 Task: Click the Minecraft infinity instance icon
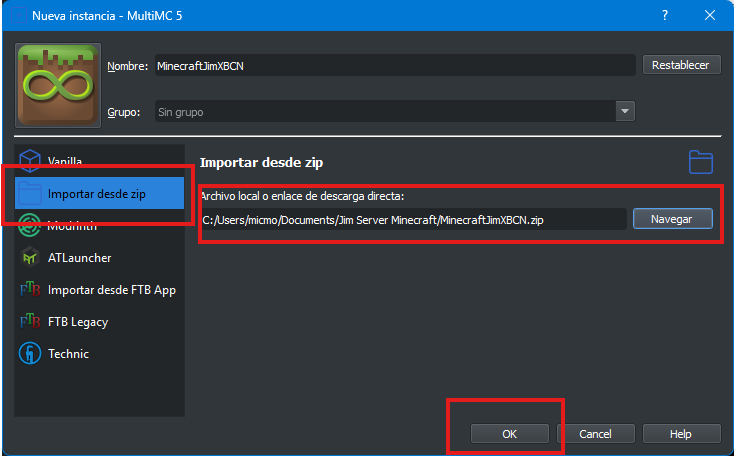[58, 84]
